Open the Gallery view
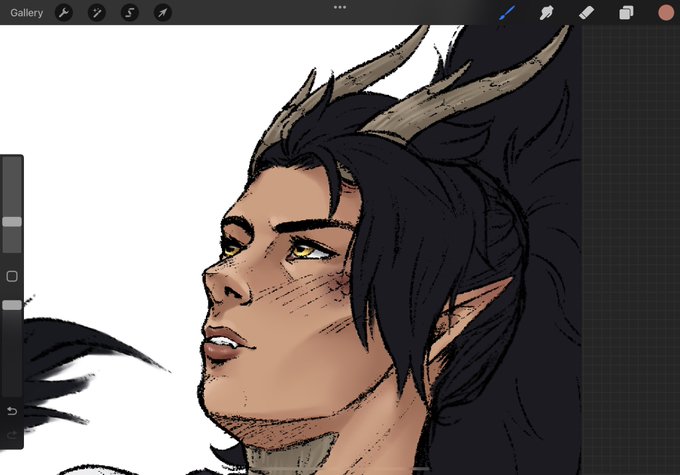The width and height of the screenshot is (680, 475). tap(26, 13)
